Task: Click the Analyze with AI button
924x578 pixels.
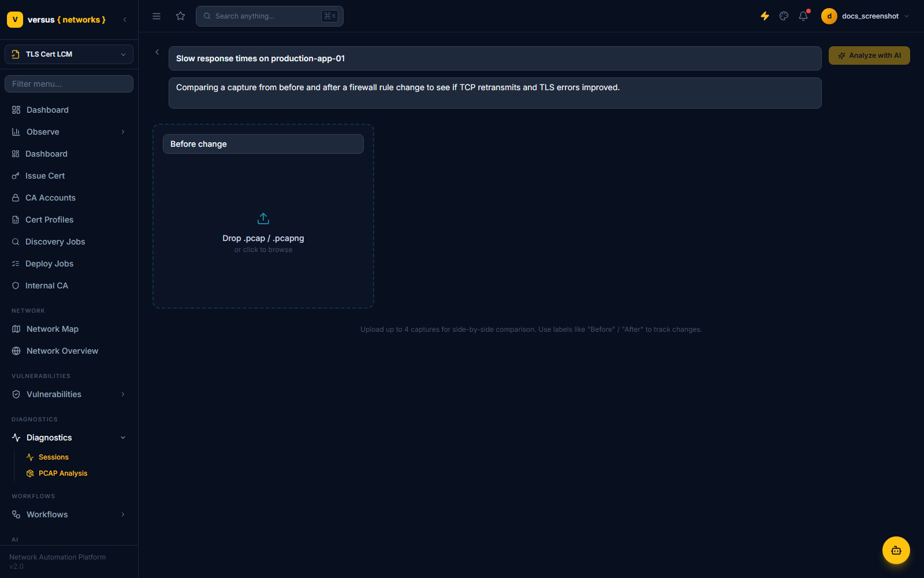Action: click(x=869, y=55)
